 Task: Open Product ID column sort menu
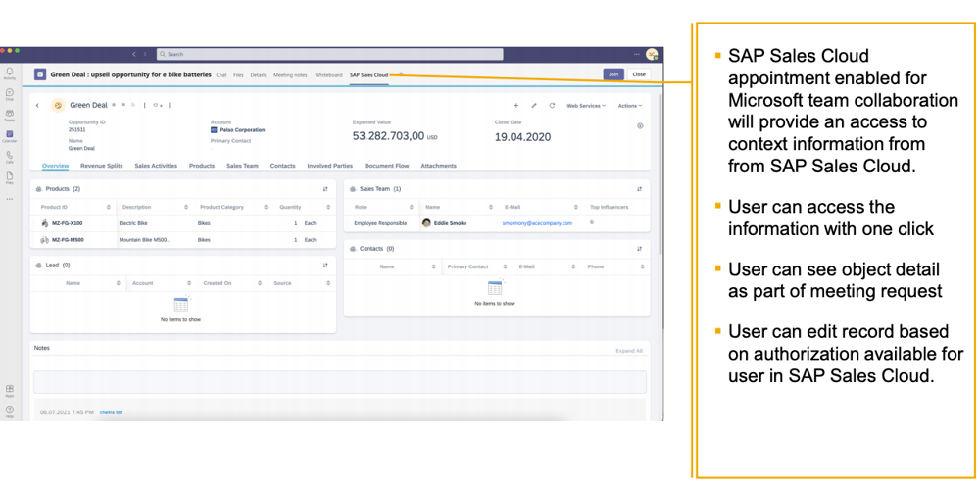pos(109,207)
